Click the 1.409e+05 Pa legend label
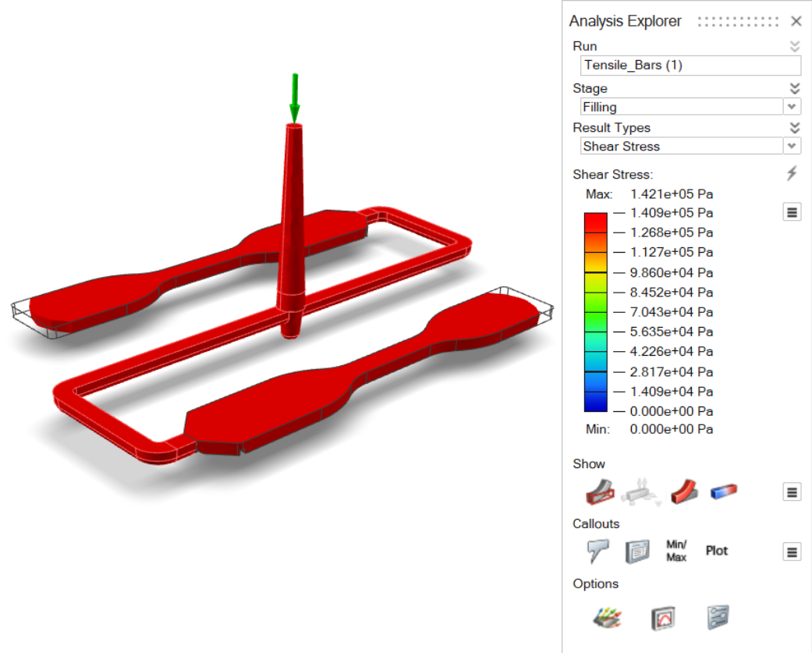 tap(671, 213)
